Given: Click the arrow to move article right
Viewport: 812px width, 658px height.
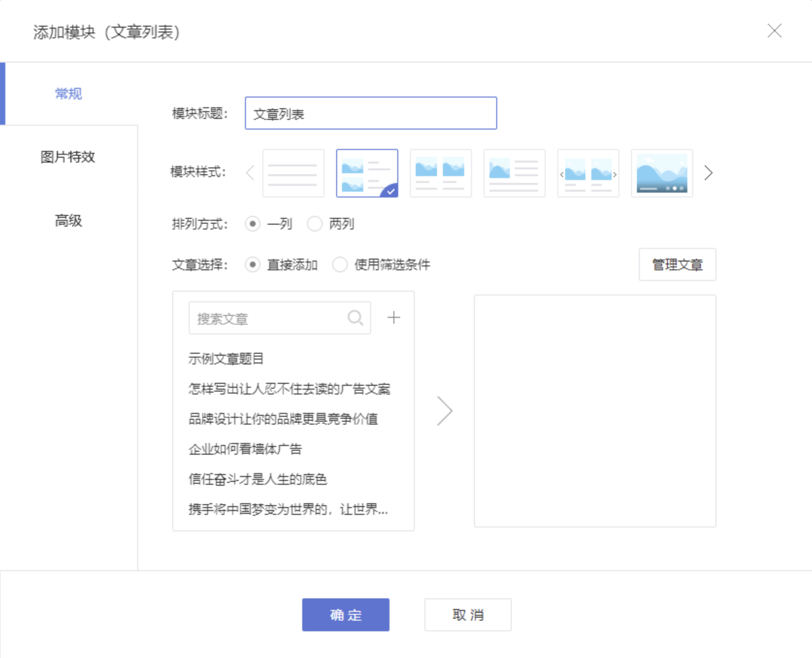Looking at the screenshot, I should coord(444,411).
